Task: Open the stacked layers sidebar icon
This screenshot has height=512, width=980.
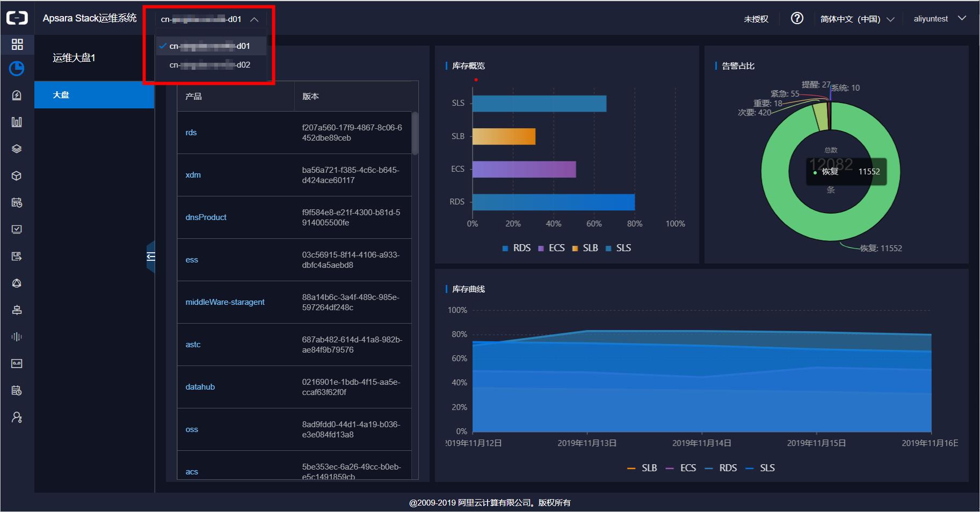Action: coord(17,149)
